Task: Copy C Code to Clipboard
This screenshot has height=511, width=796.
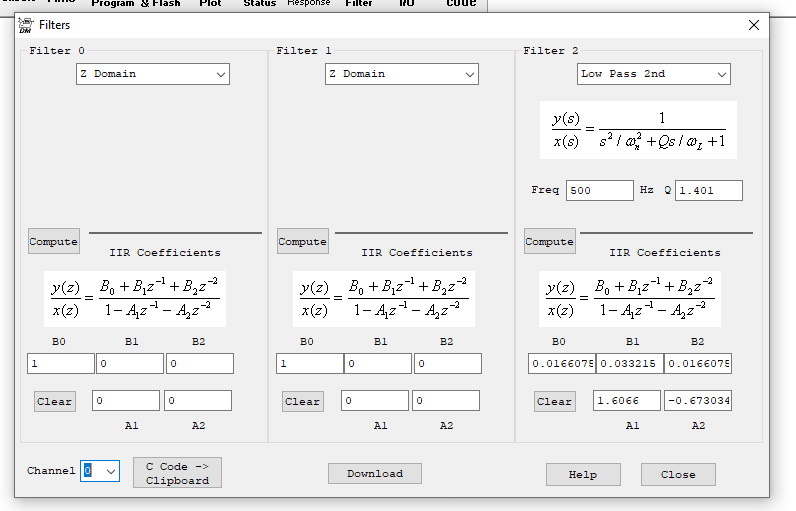Action: click(x=177, y=473)
